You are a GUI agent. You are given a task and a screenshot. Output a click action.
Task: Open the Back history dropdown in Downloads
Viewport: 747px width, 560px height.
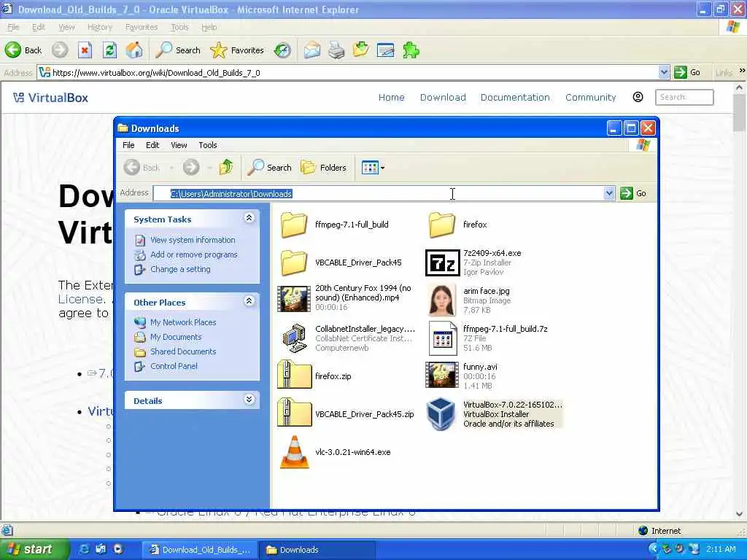click(172, 168)
